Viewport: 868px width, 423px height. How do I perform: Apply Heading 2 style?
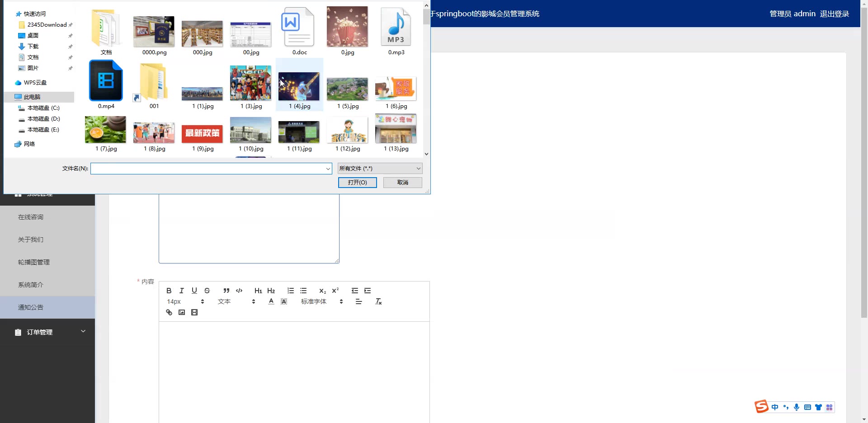pyautogui.click(x=271, y=291)
